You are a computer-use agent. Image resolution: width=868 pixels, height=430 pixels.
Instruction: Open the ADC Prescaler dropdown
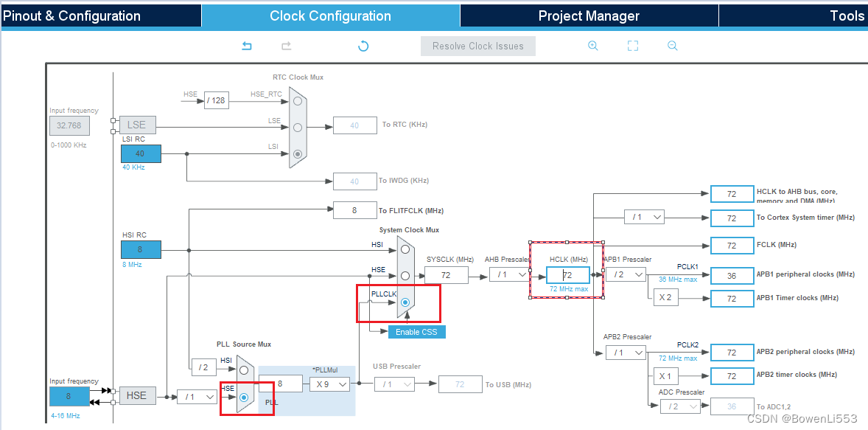click(680, 406)
